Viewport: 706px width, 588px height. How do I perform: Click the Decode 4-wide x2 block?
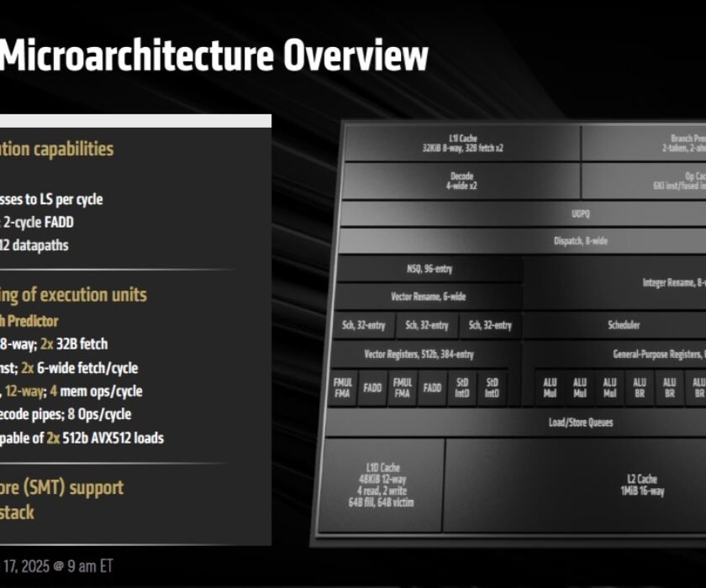[x=461, y=181]
